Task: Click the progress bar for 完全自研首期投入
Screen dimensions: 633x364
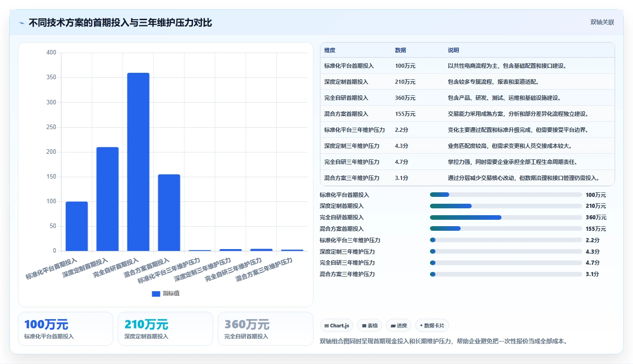Action: click(506, 217)
